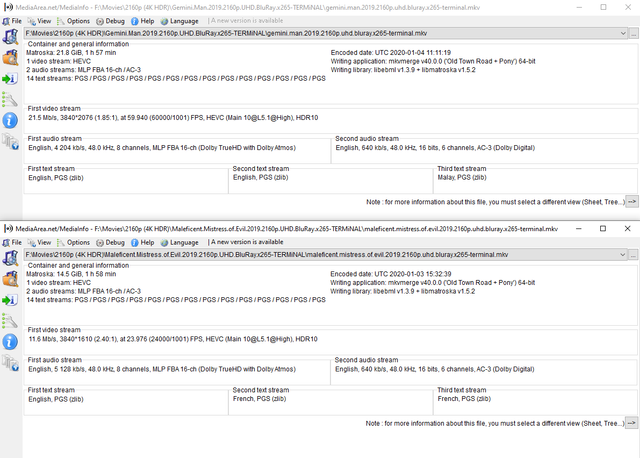Maximize the Maleficent MediaInfo window
640x458 pixels.
click(x=603, y=229)
